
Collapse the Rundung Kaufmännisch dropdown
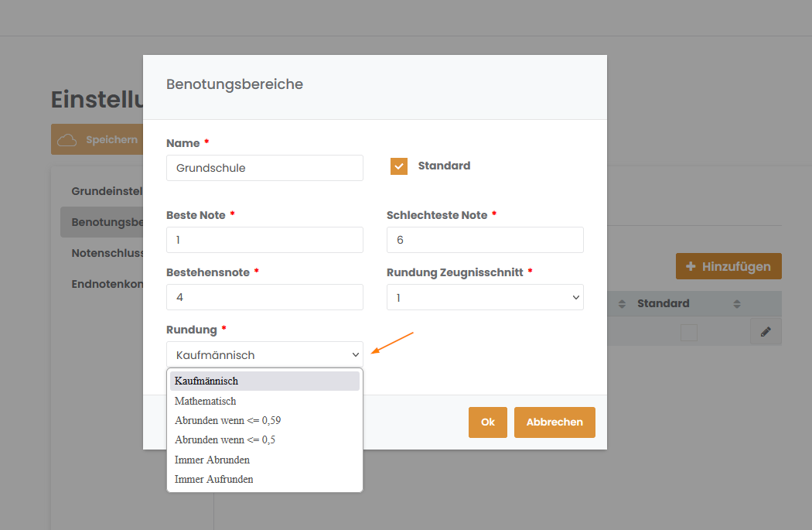264,355
